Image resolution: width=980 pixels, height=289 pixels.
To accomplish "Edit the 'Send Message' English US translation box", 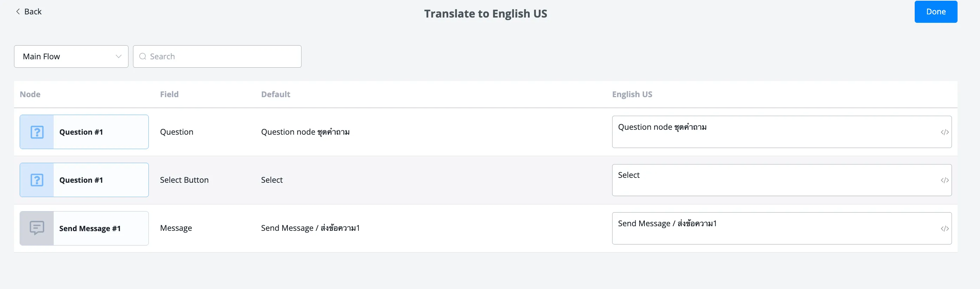I will pos(782,228).
